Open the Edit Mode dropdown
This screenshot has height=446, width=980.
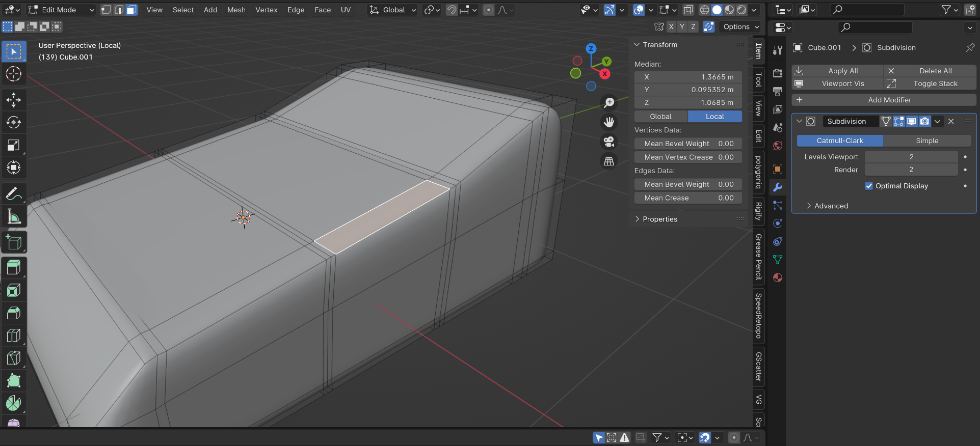61,10
